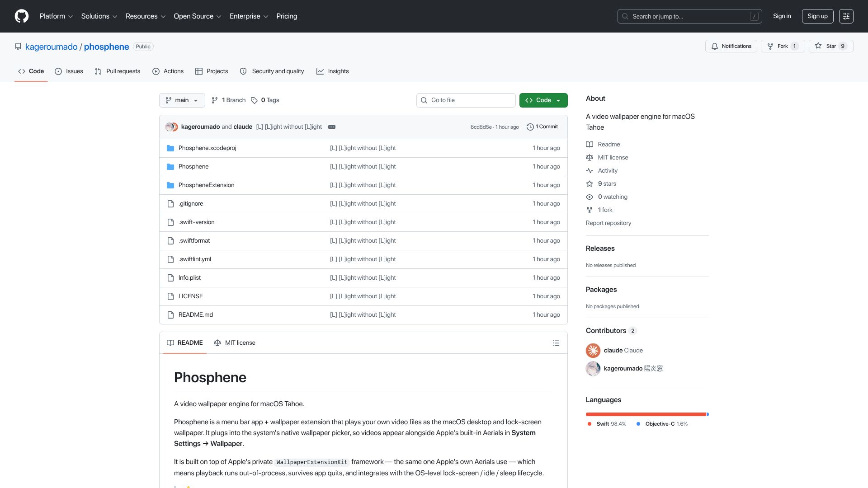The height and width of the screenshot is (488, 868).
Task: Open 9 stars stargazers link
Action: (x=601, y=184)
